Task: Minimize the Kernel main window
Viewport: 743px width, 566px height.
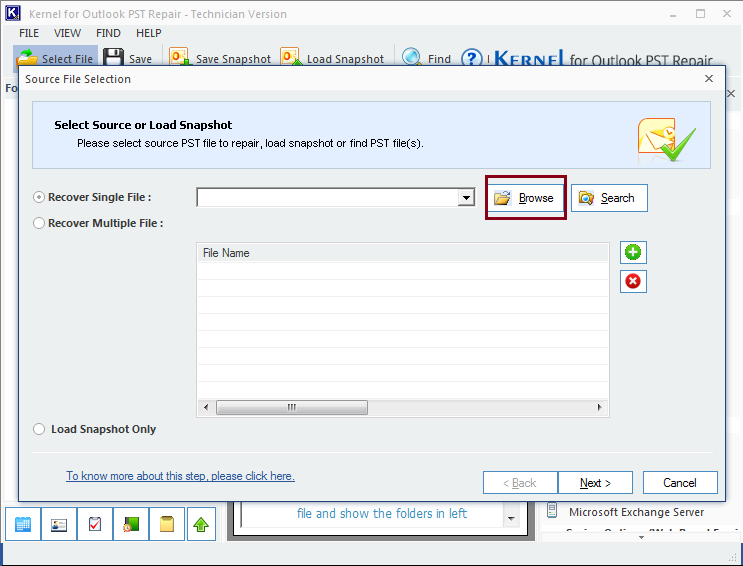Action: (673, 14)
